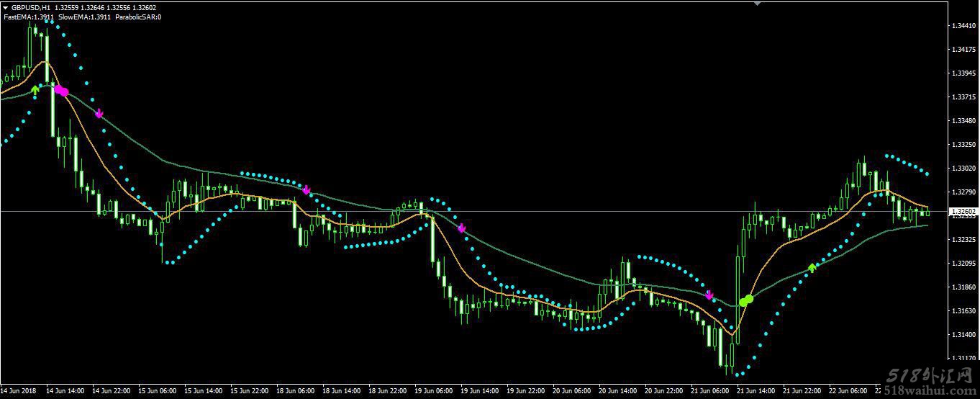
Task: Open the GBPUSD,H1 chart dropdown triangle
Action: [6, 7]
